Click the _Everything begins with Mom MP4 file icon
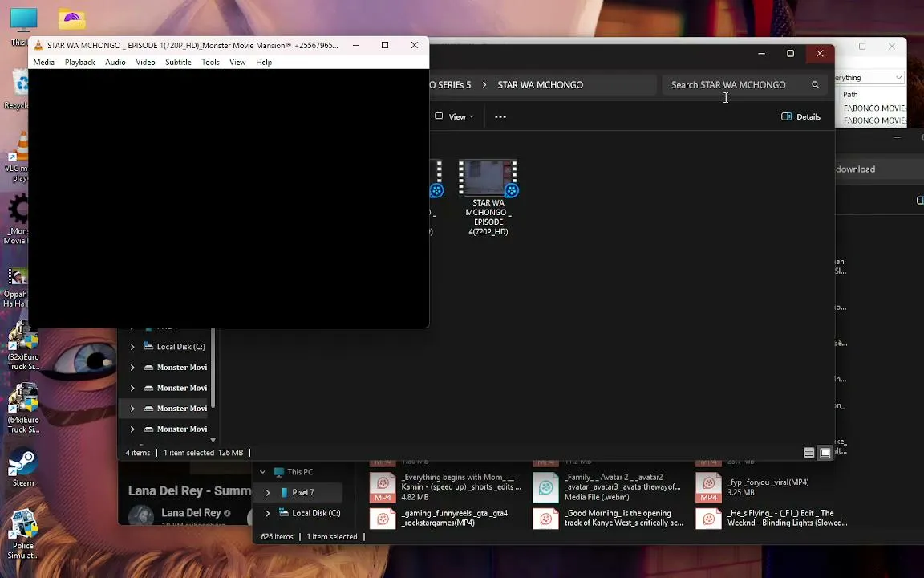This screenshot has width=924, height=578. [x=383, y=487]
